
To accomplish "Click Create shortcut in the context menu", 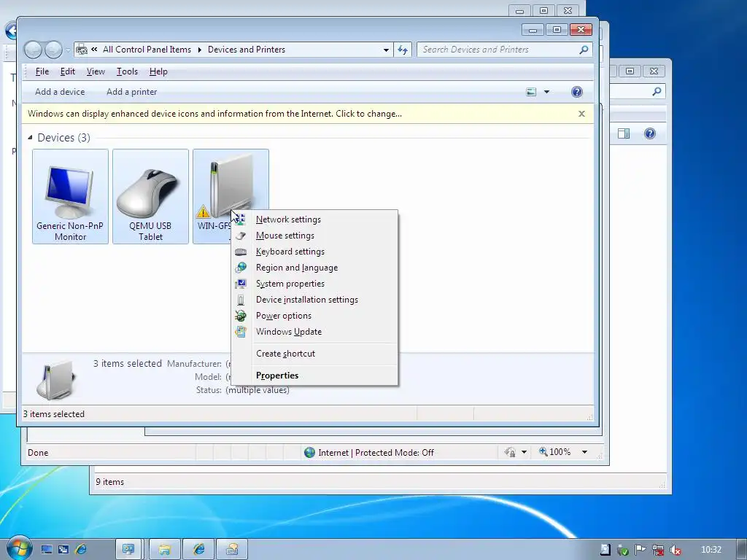I will [x=314, y=354].
